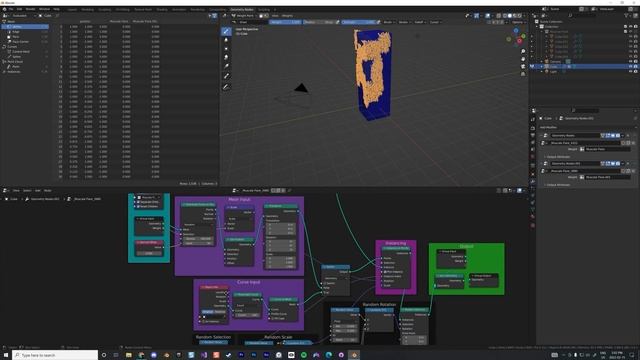Click the properties editor search field
Image resolution: width=640 pixels, height=360 pixels.
(585, 111)
